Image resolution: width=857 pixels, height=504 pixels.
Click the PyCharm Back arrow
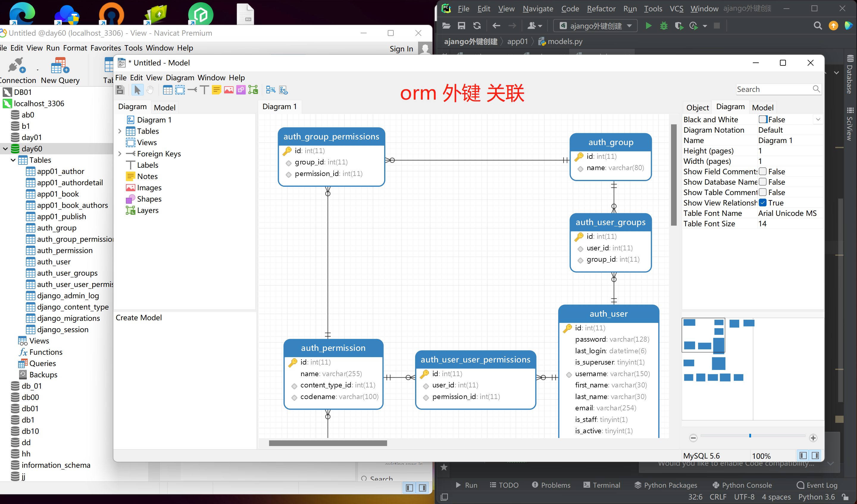[496, 26]
